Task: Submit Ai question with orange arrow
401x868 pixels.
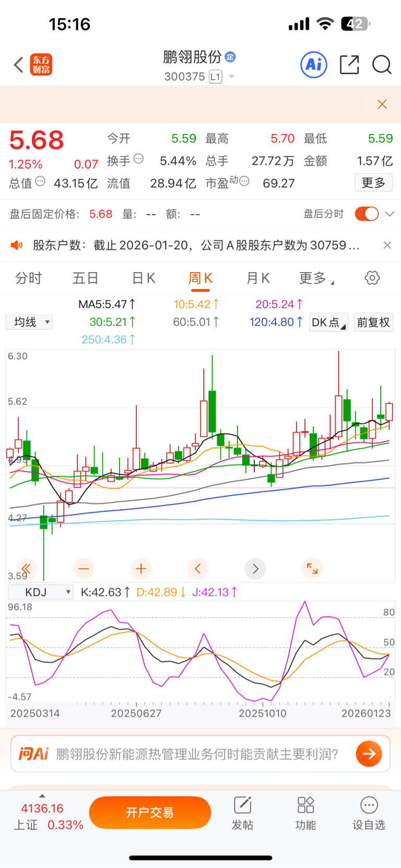Action: (369, 754)
